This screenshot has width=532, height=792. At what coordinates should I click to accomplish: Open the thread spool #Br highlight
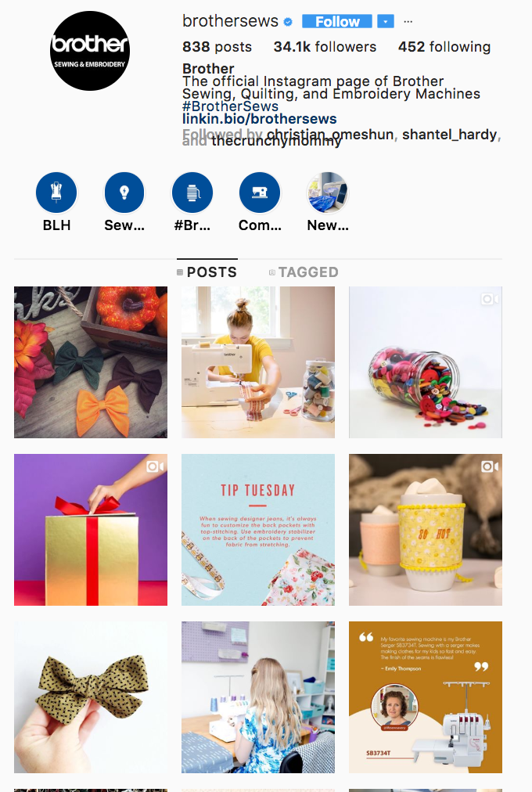(192, 193)
